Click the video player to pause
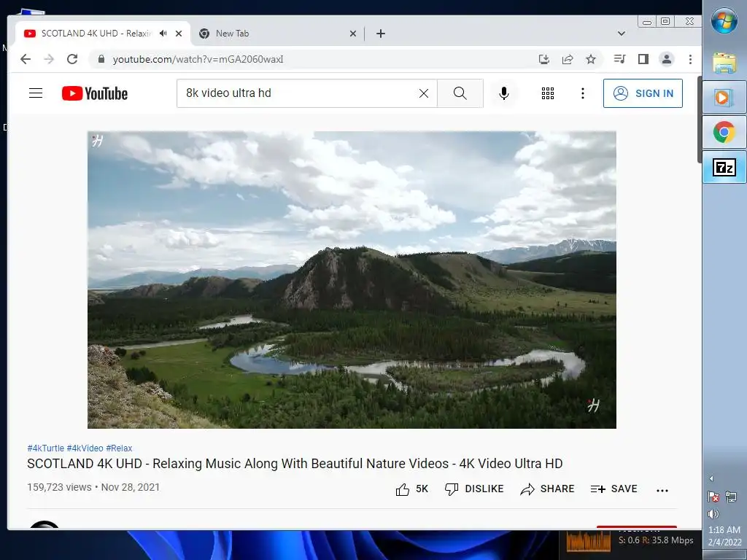Viewport: 747px width, 560px height. click(352, 280)
